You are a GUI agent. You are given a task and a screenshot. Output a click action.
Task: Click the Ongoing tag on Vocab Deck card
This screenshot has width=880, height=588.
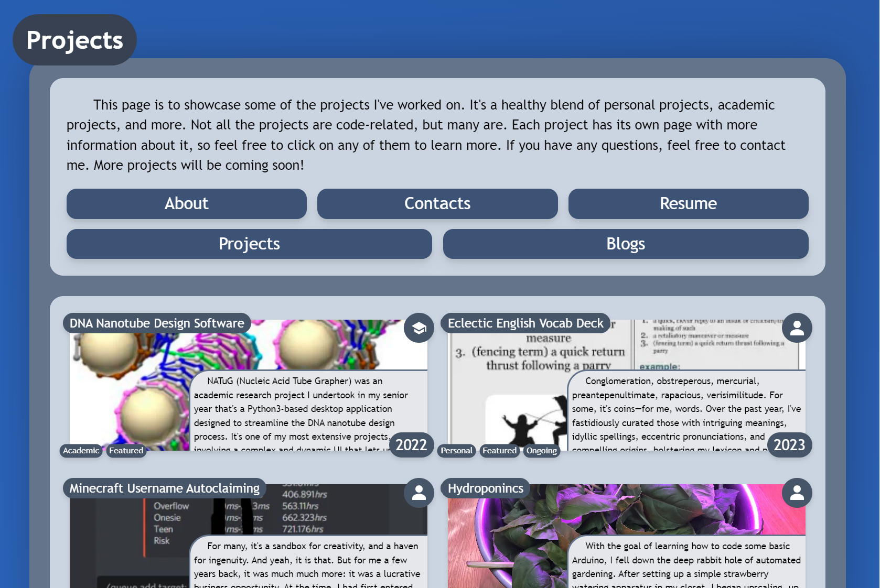541,451
